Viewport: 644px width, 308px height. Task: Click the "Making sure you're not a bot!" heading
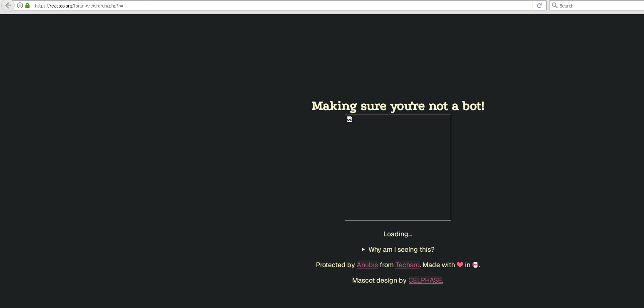click(x=398, y=106)
